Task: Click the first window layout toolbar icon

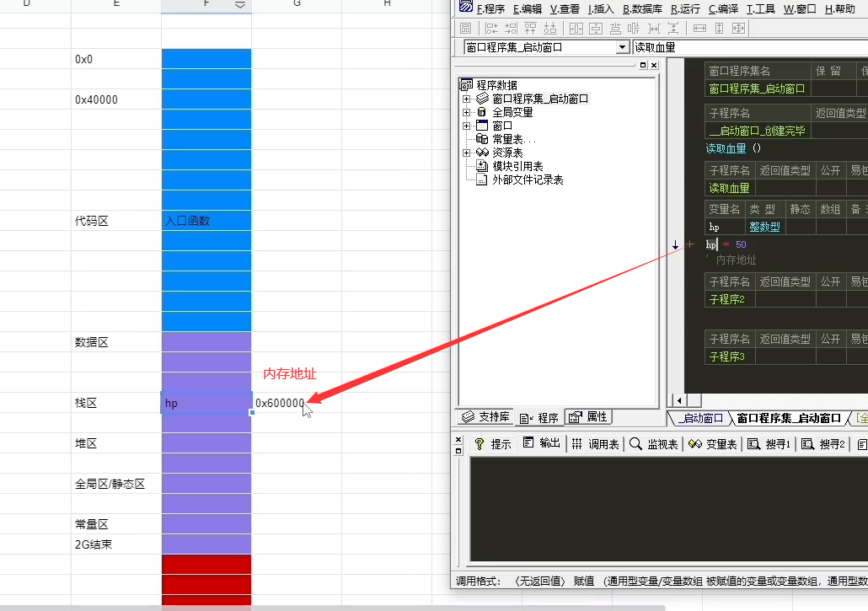Action: tap(465, 28)
